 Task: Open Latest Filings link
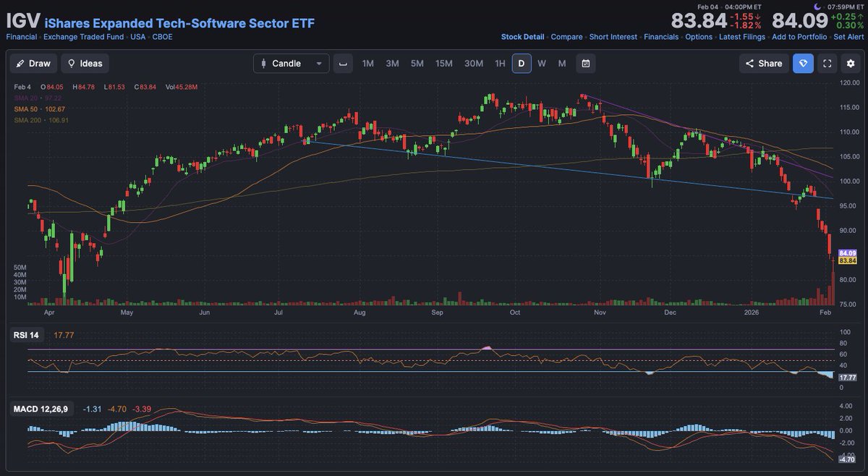coord(742,36)
